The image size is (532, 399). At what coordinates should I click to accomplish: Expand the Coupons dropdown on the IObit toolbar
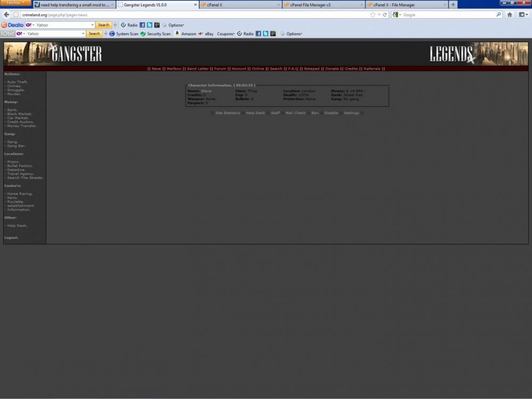coord(225,34)
